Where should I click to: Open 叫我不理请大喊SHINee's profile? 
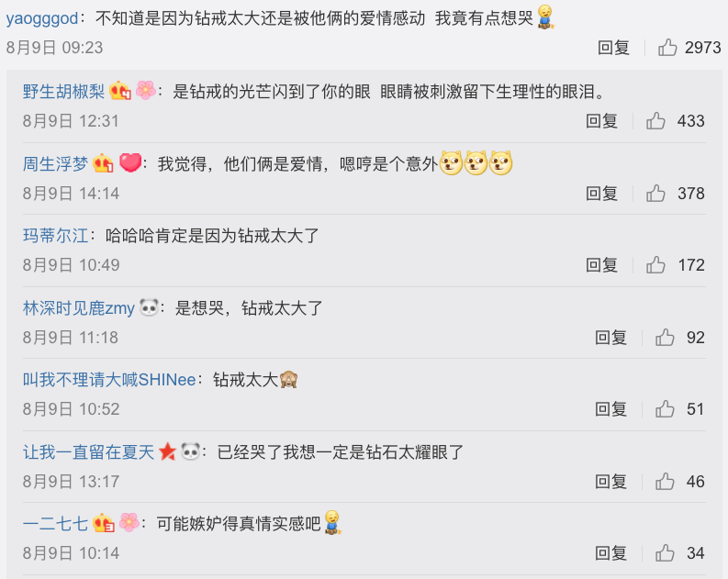(x=109, y=380)
